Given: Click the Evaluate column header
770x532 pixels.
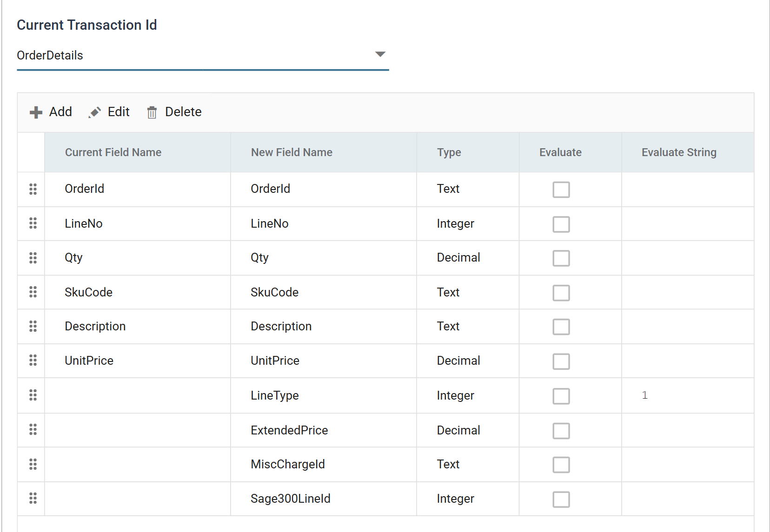Looking at the screenshot, I should tap(570, 152).
